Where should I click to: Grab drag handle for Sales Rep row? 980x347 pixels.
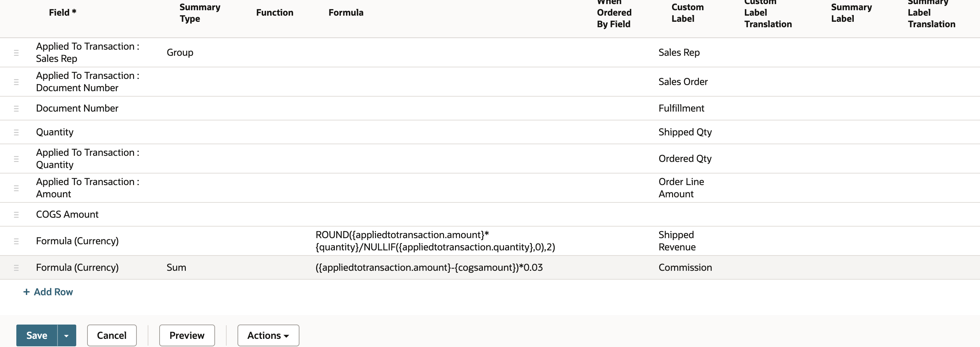click(16, 52)
